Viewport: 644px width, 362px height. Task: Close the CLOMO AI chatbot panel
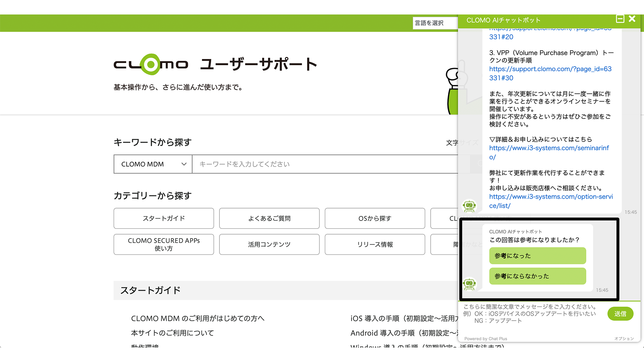(x=632, y=19)
